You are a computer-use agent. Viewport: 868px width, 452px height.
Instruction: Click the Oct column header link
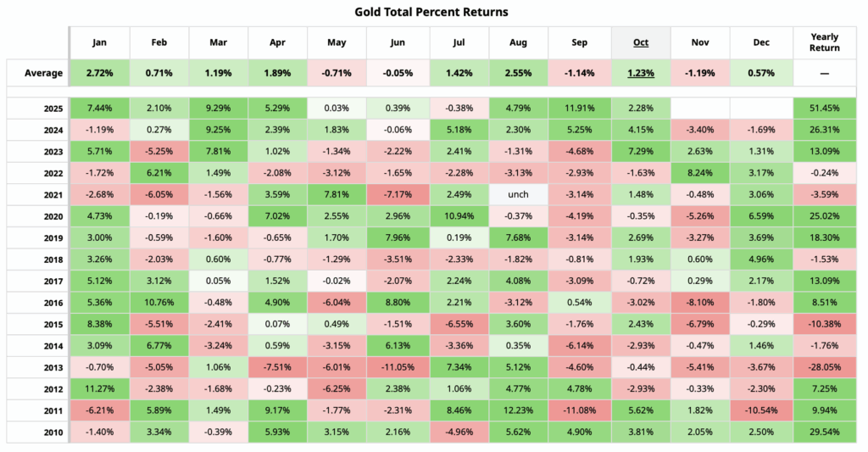[x=640, y=42]
